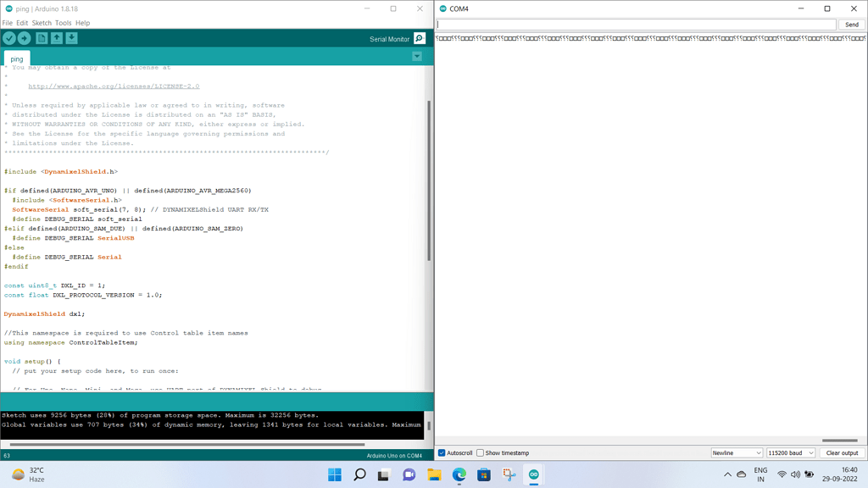Open Serial Monitor magnifier icon
868x488 pixels.
[x=420, y=38]
